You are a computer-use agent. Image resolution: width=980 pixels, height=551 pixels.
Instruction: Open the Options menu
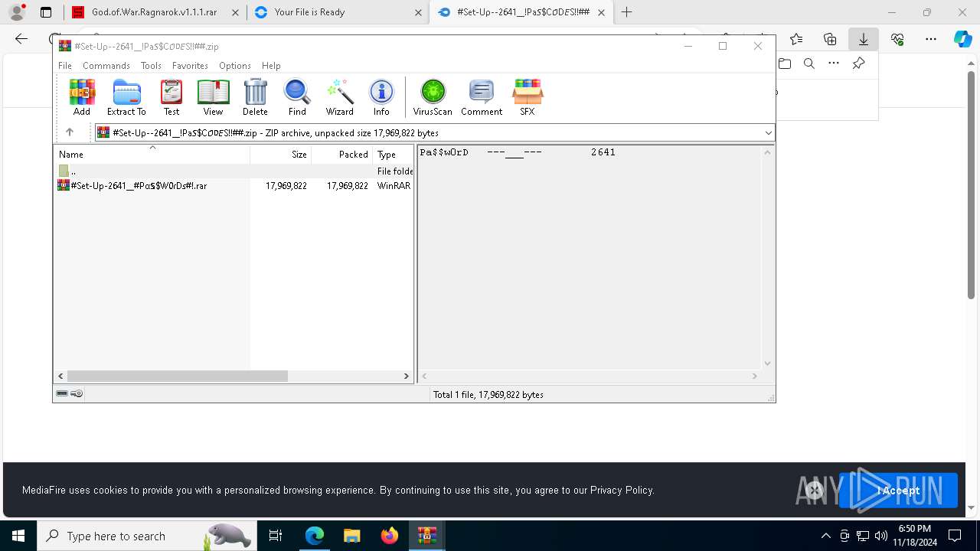[x=235, y=66]
